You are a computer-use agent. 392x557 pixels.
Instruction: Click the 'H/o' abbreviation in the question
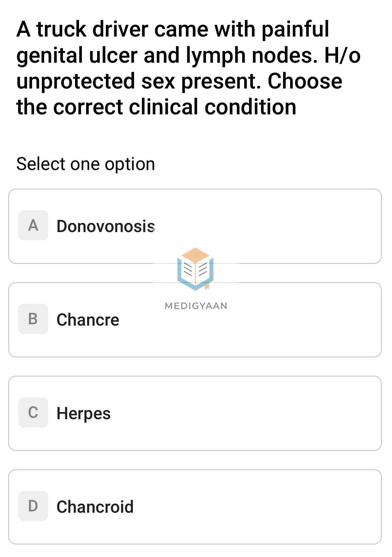pyautogui.click(x=342, y=55)
